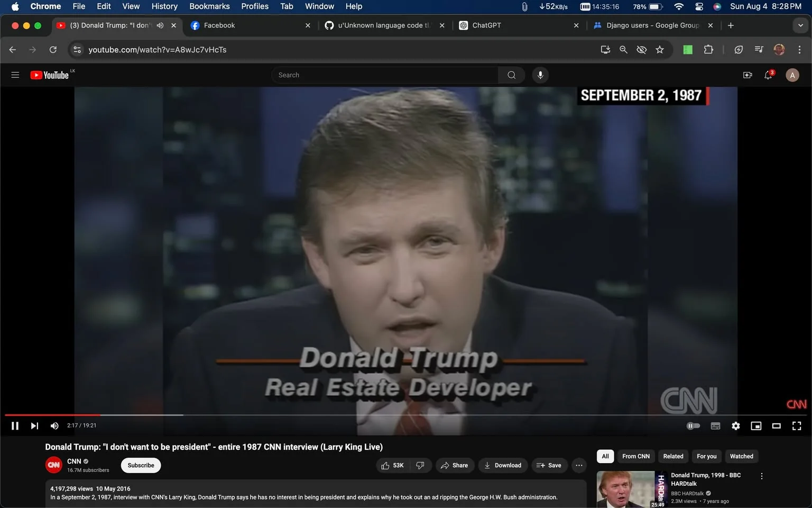Open the Create video button

pyautogui.click(x=748, y=75)
